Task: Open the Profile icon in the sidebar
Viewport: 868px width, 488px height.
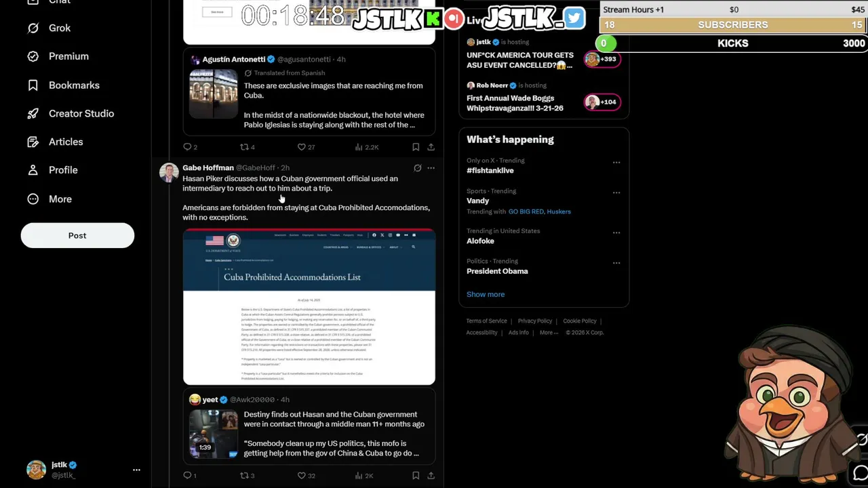Action: click(33, 170)
